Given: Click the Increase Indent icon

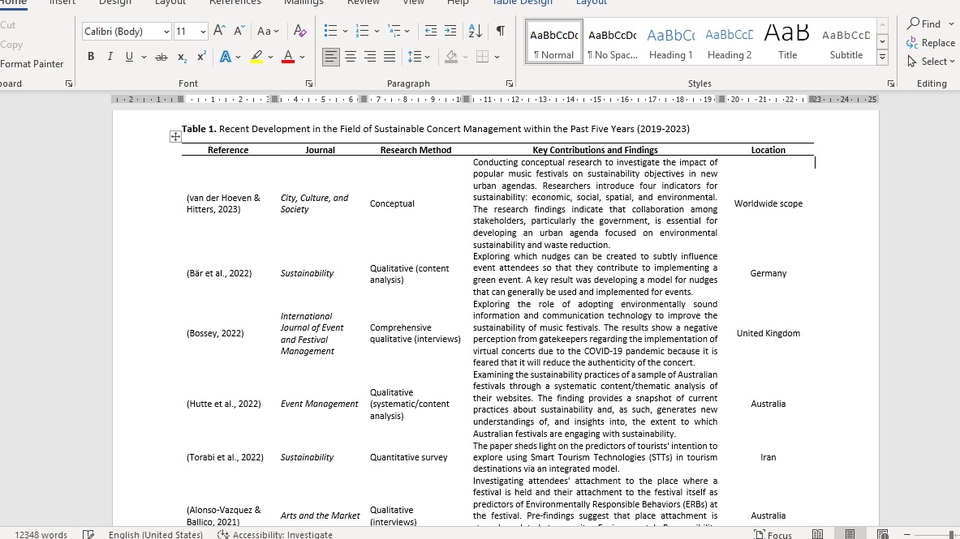Looking at the screenshot, I should 450,32.
